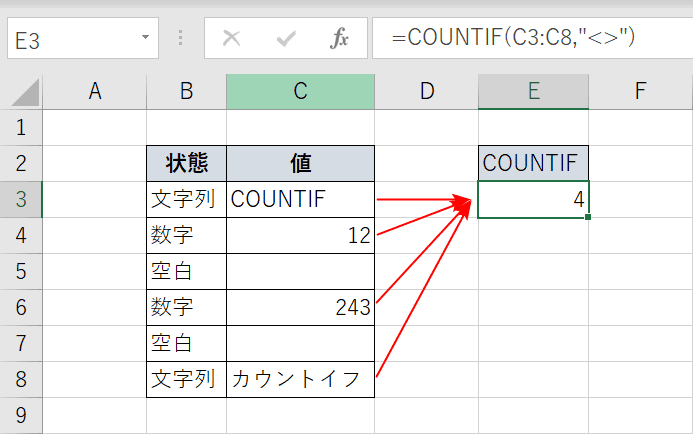Select column A header

click(x=95, y=91)
